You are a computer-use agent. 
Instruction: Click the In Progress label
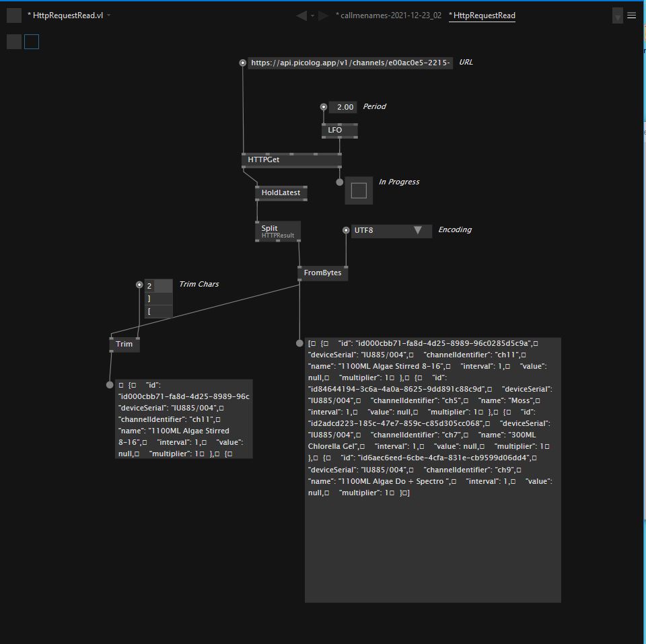pos(399,182)
